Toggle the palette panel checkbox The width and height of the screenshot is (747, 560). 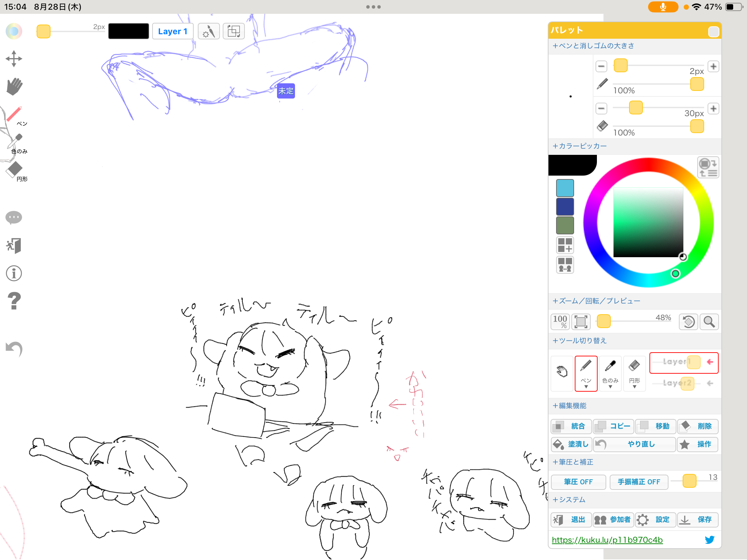click(713, 31)
